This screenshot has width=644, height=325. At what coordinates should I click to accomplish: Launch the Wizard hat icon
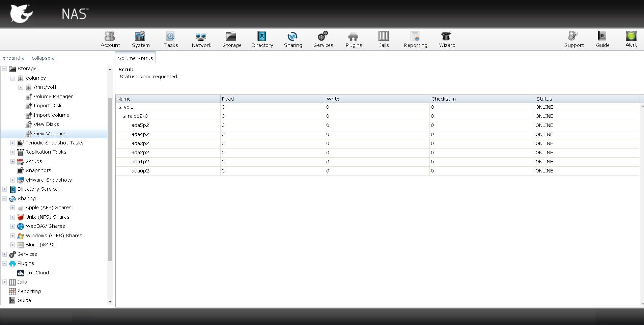tap(447, 36)
